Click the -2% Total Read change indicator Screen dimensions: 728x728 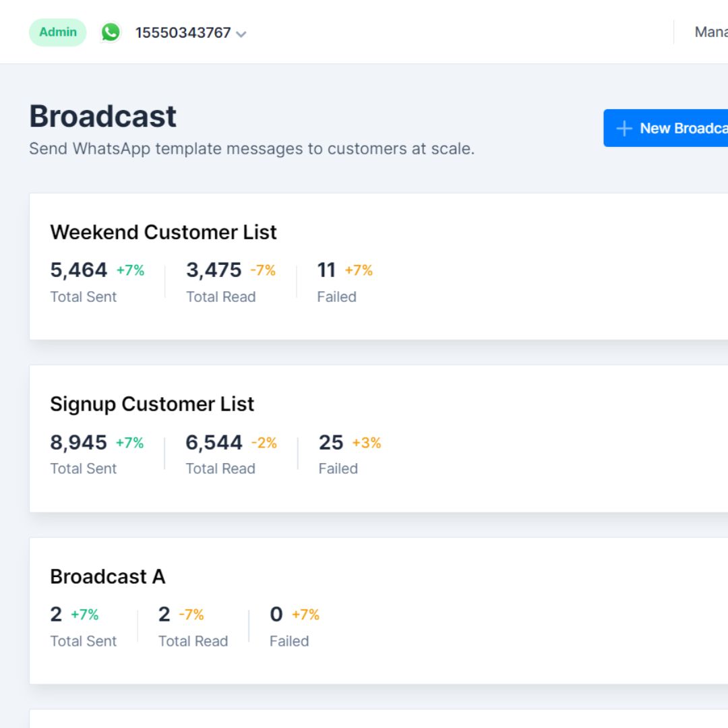(x=264, y=443)
